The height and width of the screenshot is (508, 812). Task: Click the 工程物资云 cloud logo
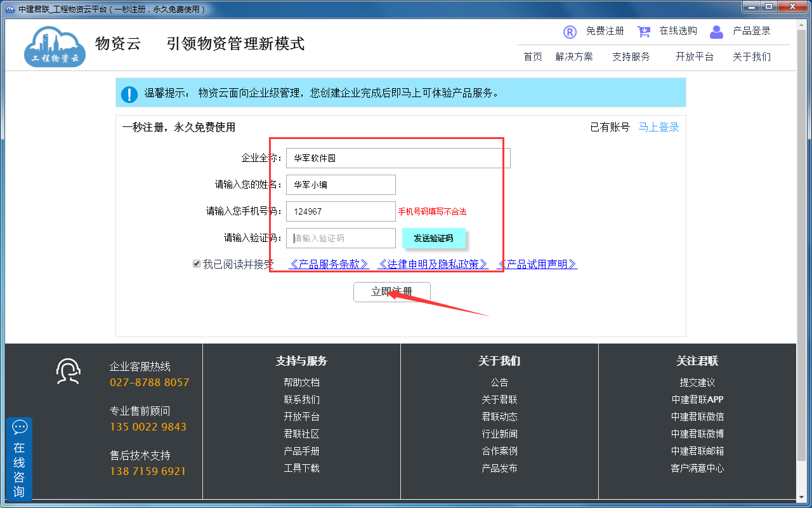pyautogui.click(x=55, y=46)
